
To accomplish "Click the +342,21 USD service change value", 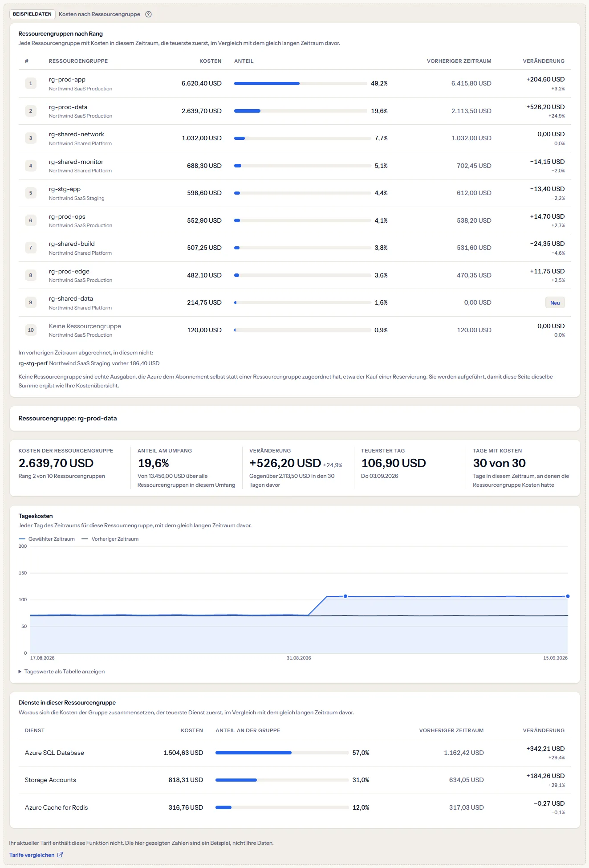I will (x=545, y=749).
